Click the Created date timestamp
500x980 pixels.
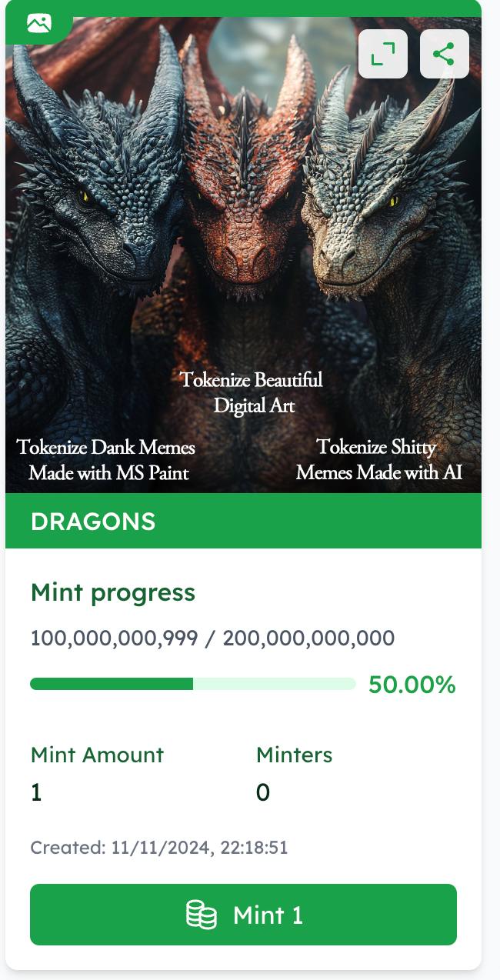[x=159, y=848]
